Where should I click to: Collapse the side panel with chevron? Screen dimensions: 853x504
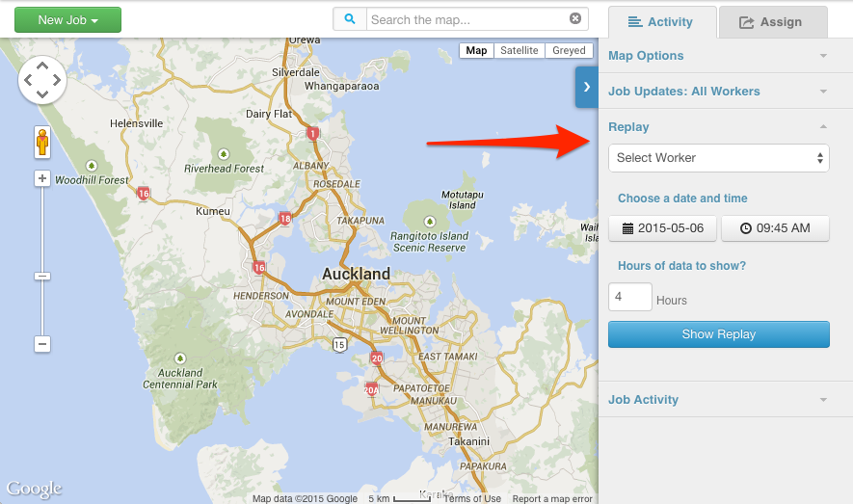(586, 87)
